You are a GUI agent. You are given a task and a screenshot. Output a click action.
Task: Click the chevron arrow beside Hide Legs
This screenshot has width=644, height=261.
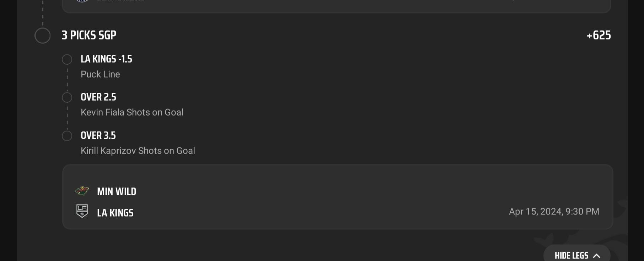pos(597,256)
